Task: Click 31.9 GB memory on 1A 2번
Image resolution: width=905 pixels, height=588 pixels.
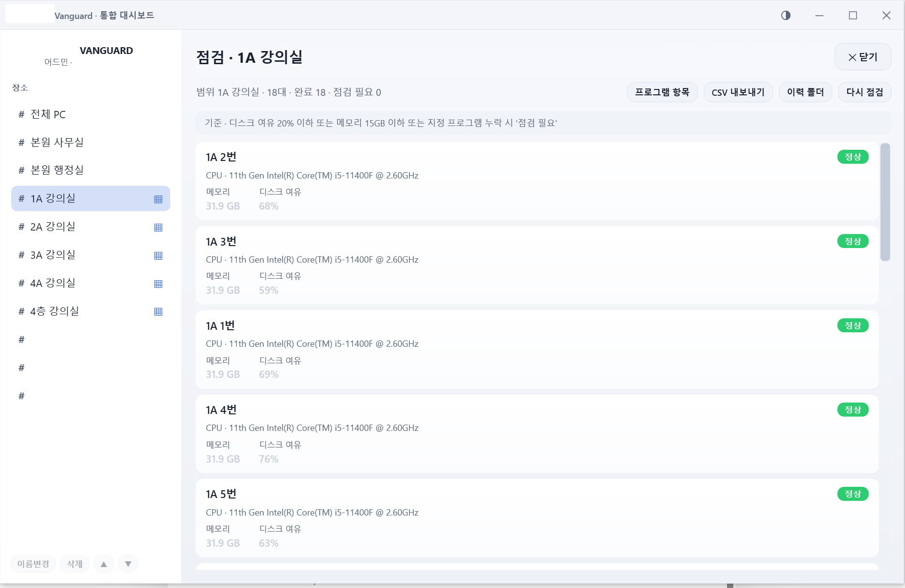Action: [223, 206]
